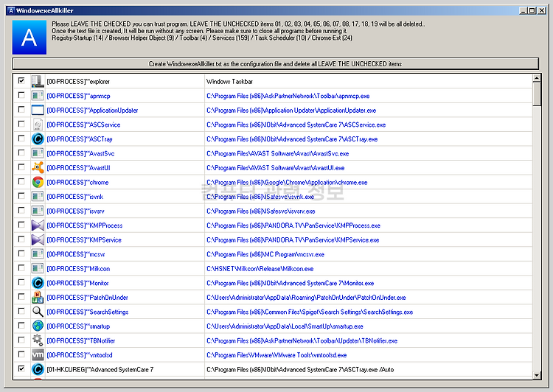
Task: Check the vmtoolsd process checkbox
Action: click(21, 354)
